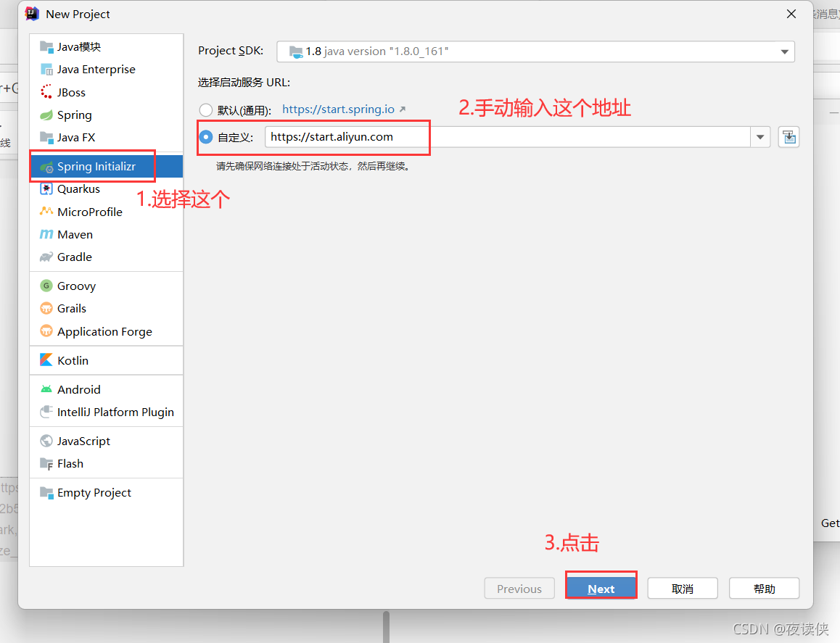Choose Flash project type
This screenshot has width=840, height=643.
[x=107, y=464]
